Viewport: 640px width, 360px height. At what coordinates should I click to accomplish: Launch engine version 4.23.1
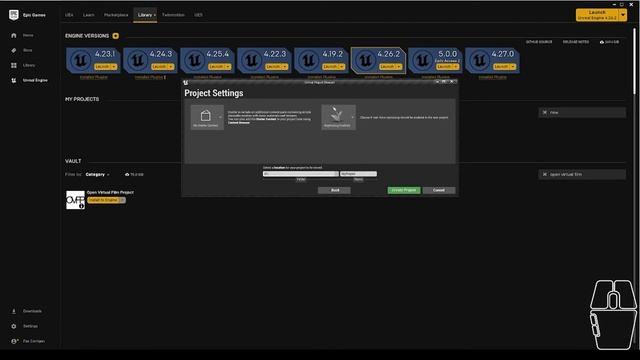(102, 67)
